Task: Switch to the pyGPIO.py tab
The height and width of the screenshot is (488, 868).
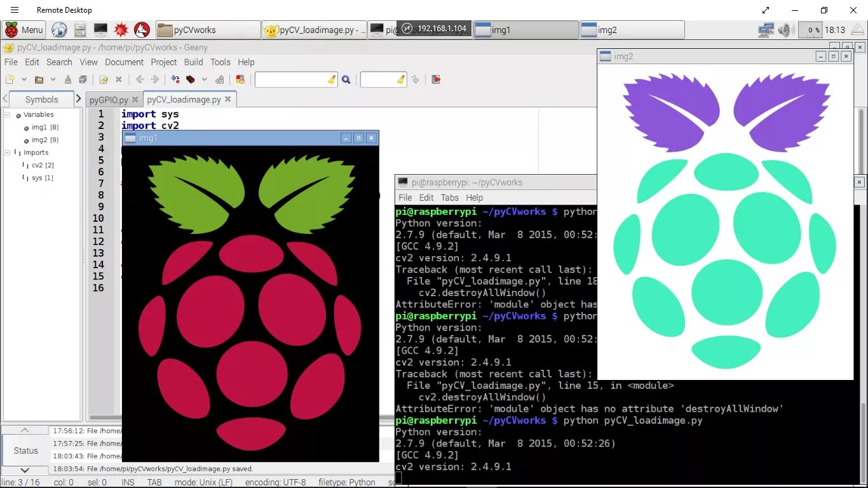Action: tap(109, 100)
